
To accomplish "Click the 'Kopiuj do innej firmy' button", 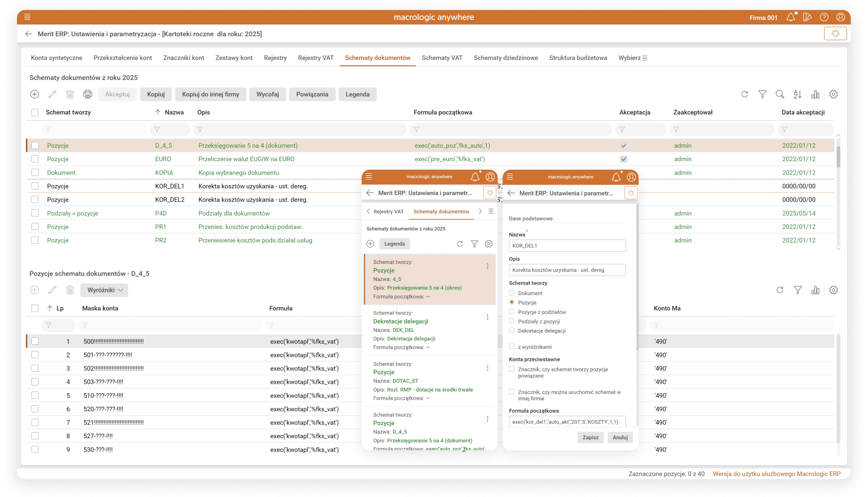I will [x=211, y=94].
